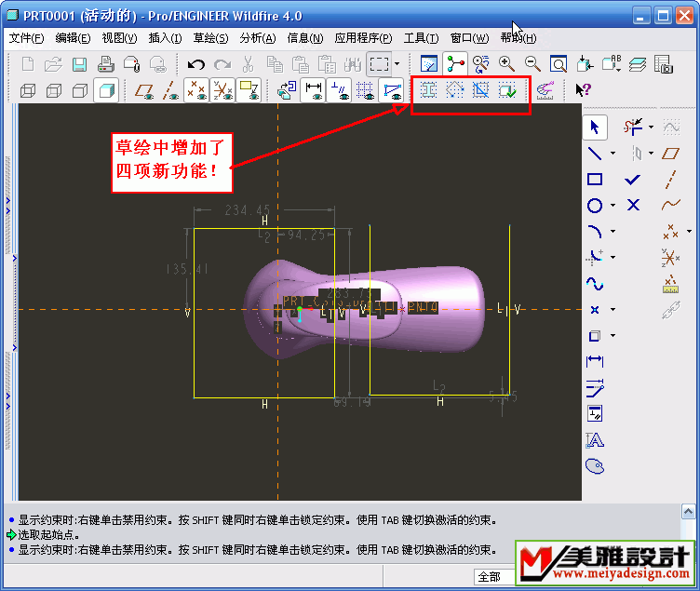The height and width of the screenshot is (591, 700).
Task: Click the Copy icon
Action: coord(275,64)
